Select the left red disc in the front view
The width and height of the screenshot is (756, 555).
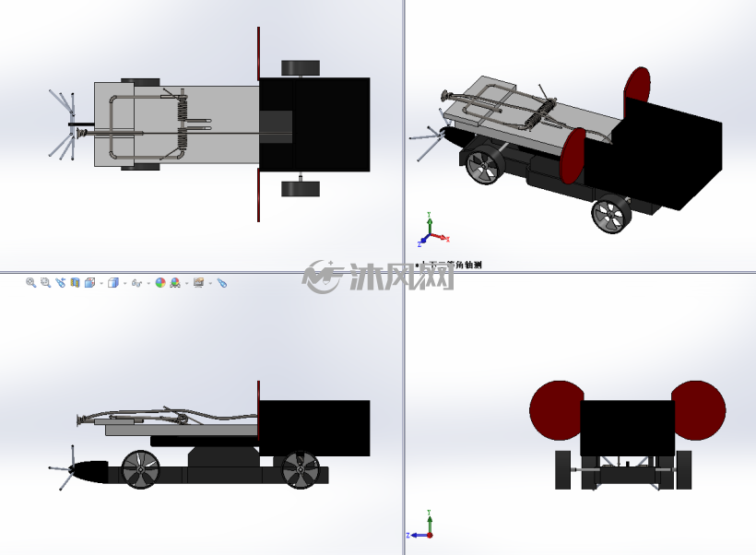[555, 410]
